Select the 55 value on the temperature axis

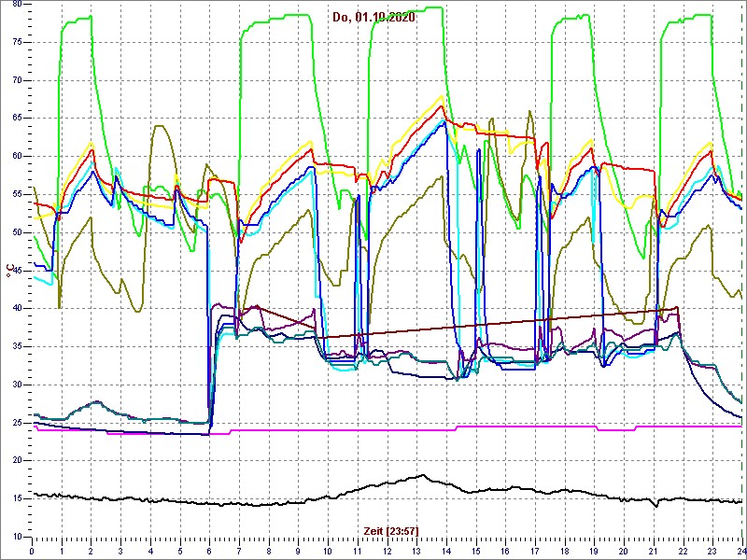pyautogui.click(x=16, y=194)
